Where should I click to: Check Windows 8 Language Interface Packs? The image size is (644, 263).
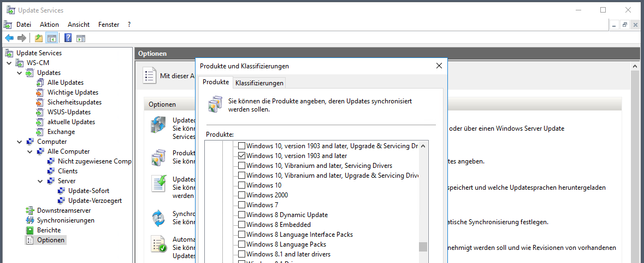pyautogui.click(x=242, y=235)
